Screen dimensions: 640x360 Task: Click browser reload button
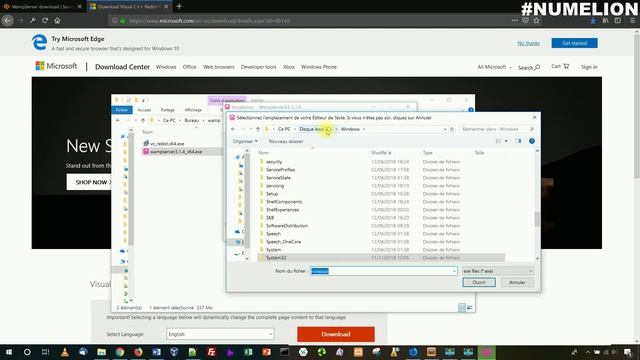[45, 20]
